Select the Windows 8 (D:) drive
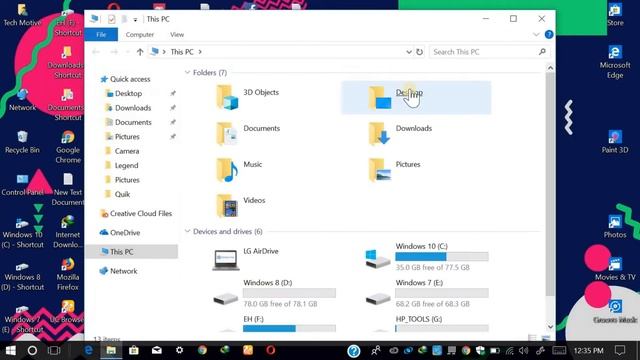This screenshot has height=360, width=640. click(274, 293)
